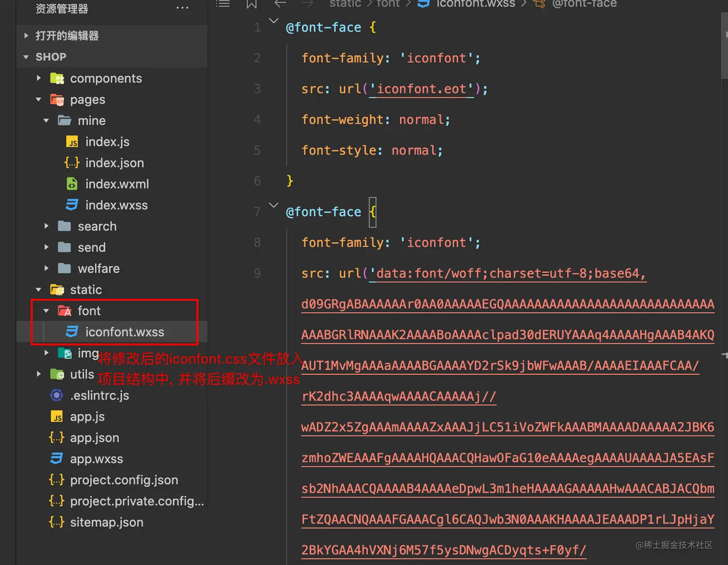Click line number 5 in the gutter
This screenshot has height=565, width=728.
pos(257,151)
